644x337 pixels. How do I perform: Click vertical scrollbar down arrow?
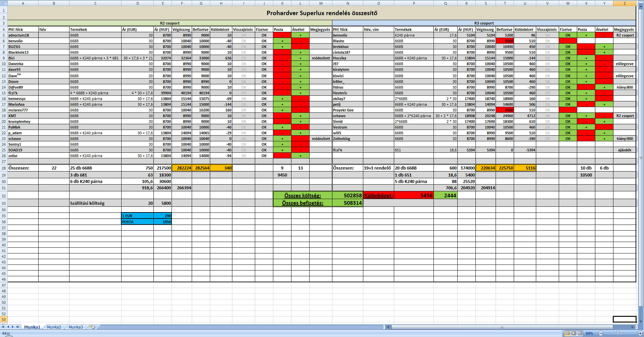(x=641, y=321)
